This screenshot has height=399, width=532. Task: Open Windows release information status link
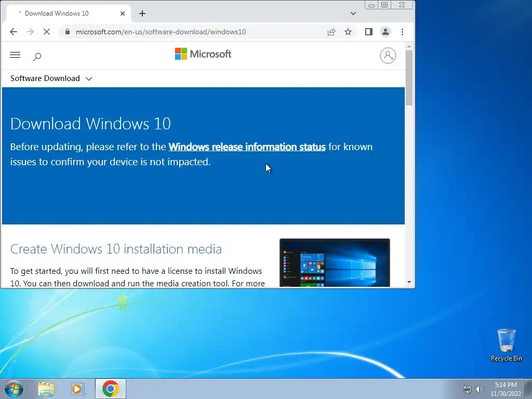tap(247, 147)
